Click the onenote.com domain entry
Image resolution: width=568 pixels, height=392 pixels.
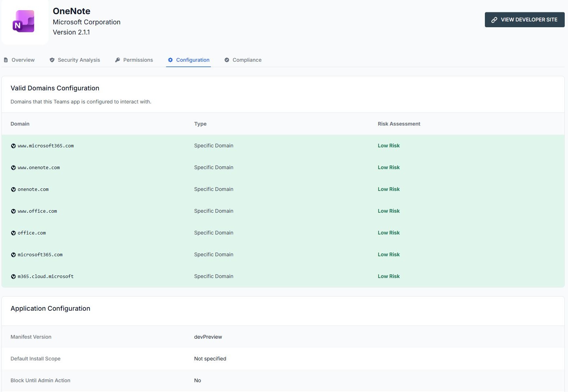pyautogui.click(x=33, y=189)
